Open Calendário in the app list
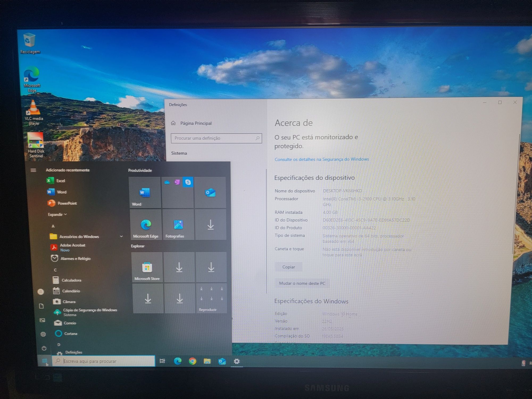Screen dimensions: 532x399 tap(66, 291)
